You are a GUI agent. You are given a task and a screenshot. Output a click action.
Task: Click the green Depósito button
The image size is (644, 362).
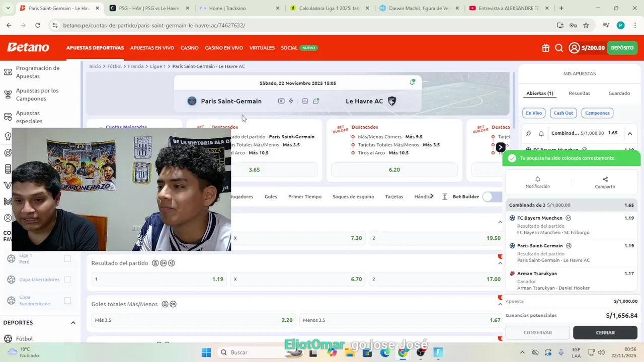pyautogui.click(x=622, y=48)
